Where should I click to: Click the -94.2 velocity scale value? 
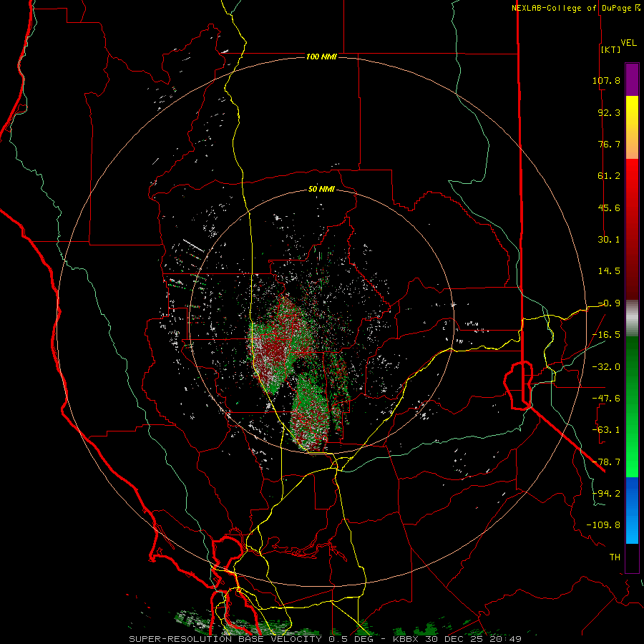pyautogui.click(x=606, y=494)
